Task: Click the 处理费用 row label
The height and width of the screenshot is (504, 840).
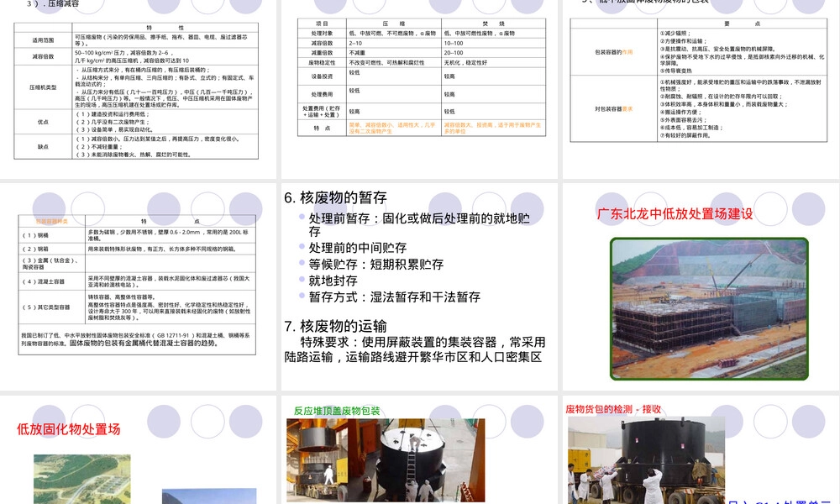Action: coord(322,94)
